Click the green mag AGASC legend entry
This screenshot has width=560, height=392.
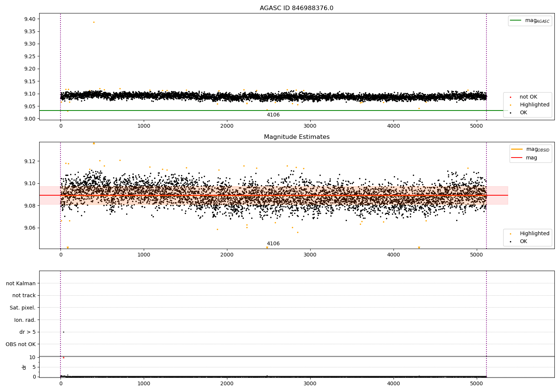(x=530, y=21)
